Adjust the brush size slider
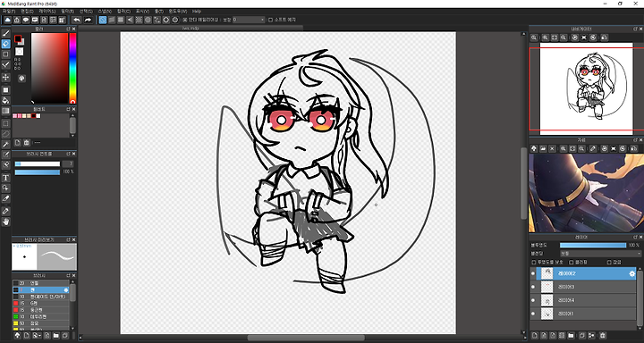The height and width of the screenshot is (343, 644). [x=38, y=163]
